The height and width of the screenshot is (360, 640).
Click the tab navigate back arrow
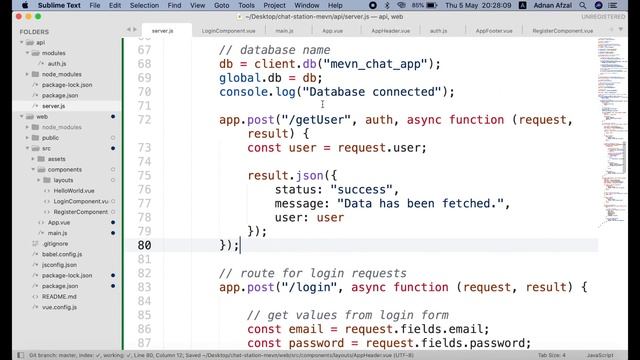coord(129,29)
